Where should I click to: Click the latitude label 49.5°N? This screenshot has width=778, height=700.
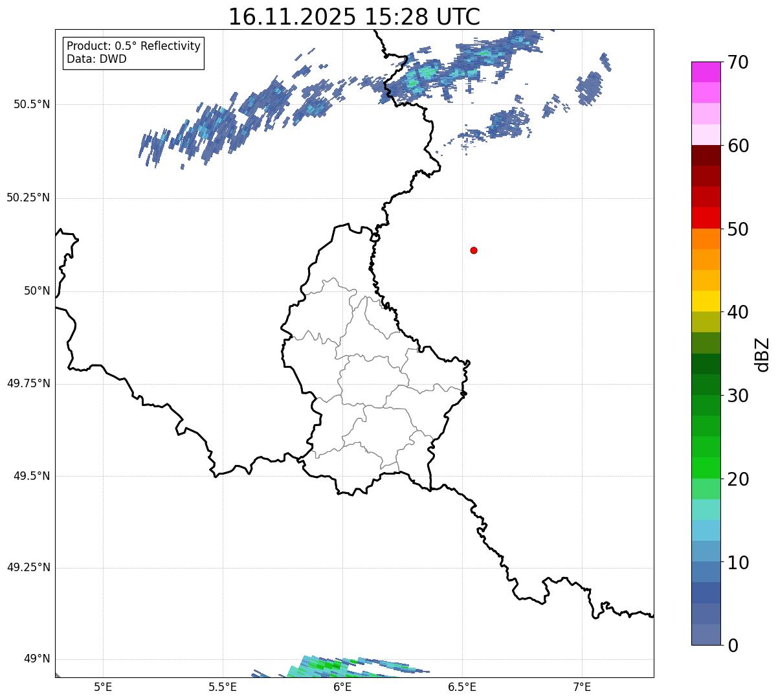32,476
